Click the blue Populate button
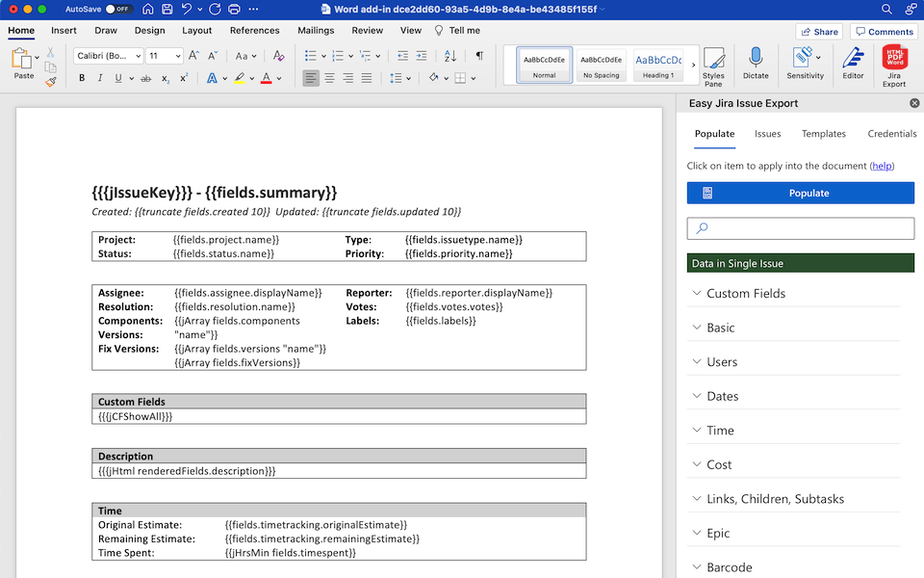Screen dimensions: 924x578 [x=800, y=193]
